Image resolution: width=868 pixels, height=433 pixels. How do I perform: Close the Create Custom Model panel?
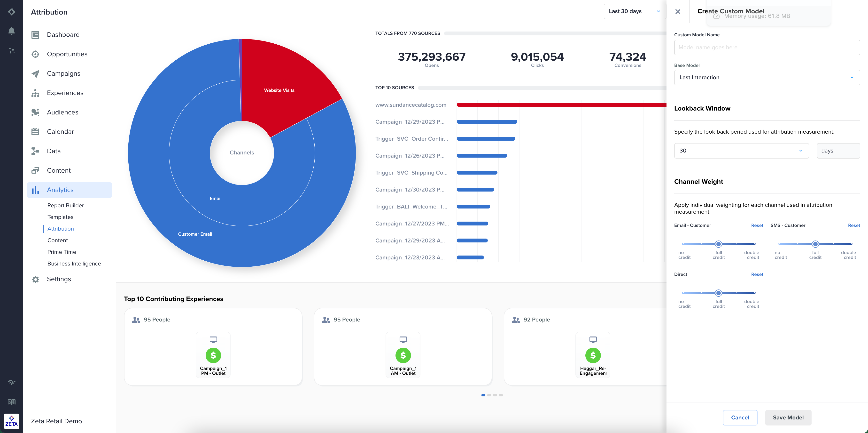(678, 12)
